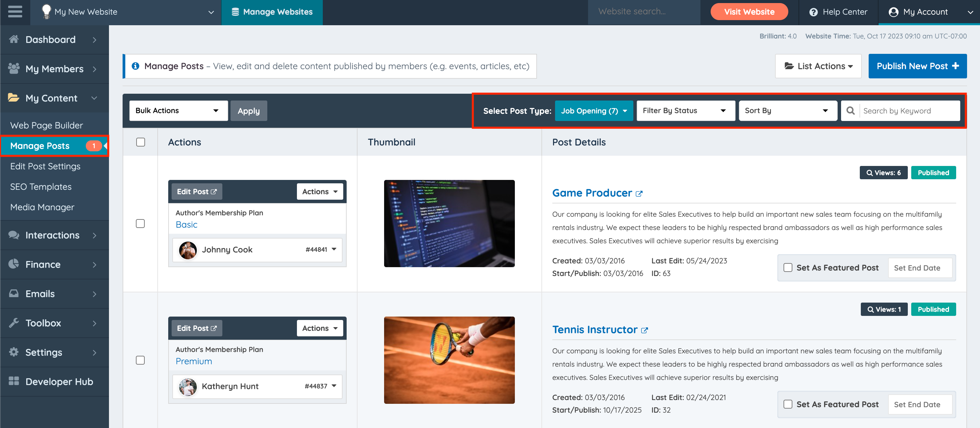The width and height of the screenshot is (980, 428).
Task: Click the info icon beside Manage Posts
Action: (x=135, y=66)
